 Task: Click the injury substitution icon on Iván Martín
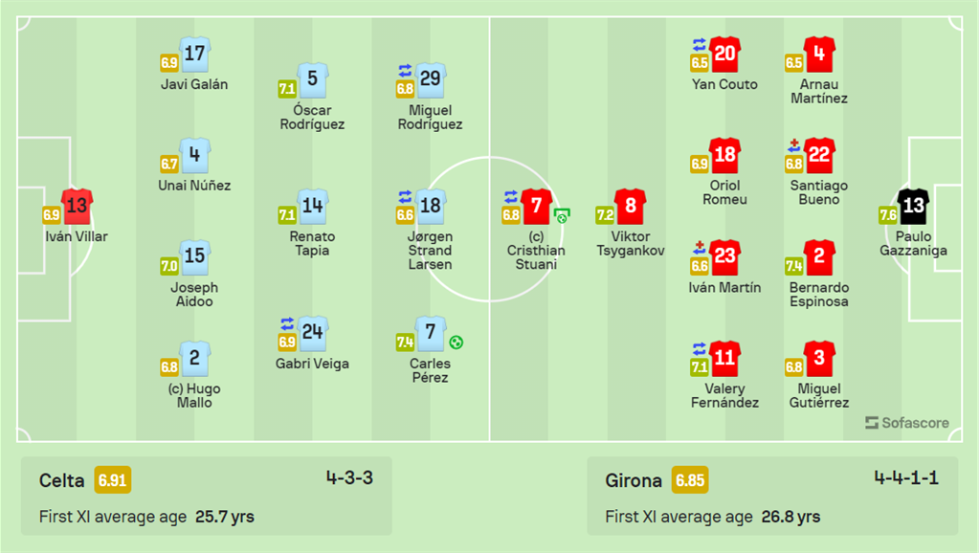[x=699, y=246]
